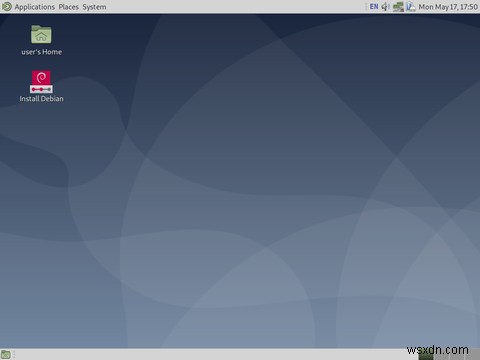Click the network connection tray icon
This screenshot has height=360, width=480.
coord(398,7)
